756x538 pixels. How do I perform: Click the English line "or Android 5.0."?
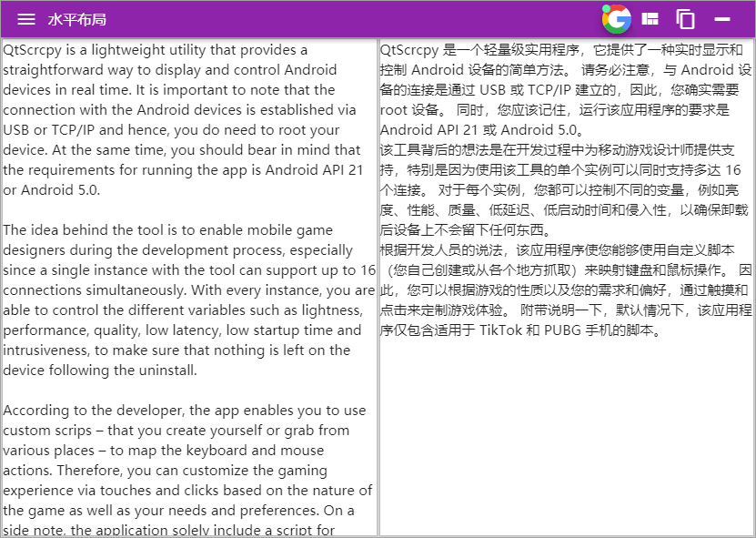52,190
